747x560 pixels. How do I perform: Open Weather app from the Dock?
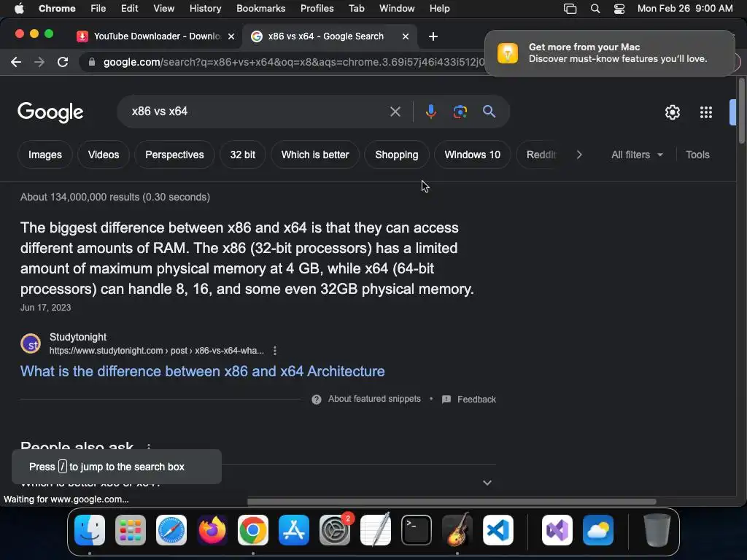[x=598, y=529]
